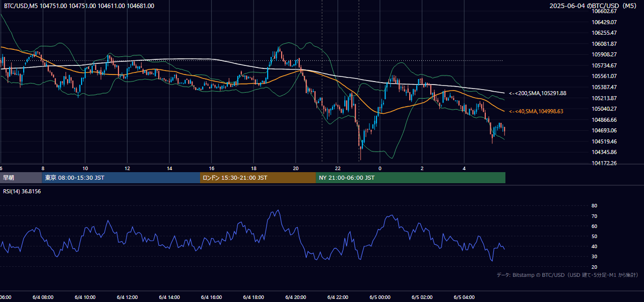
Task: Click the RSI 70 level label
Action: (x=594, y=216)
